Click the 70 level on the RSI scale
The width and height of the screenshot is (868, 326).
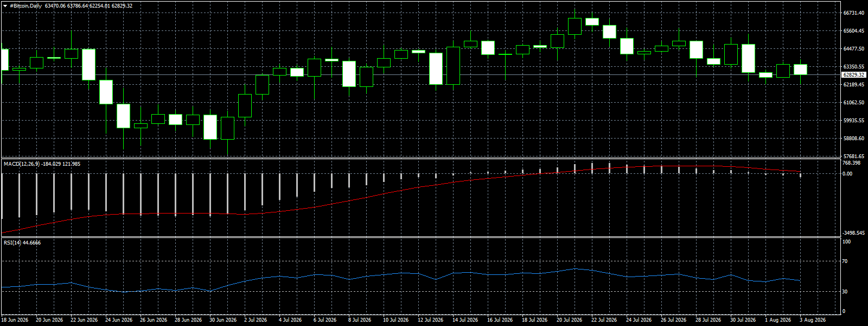tap(845, 261)
